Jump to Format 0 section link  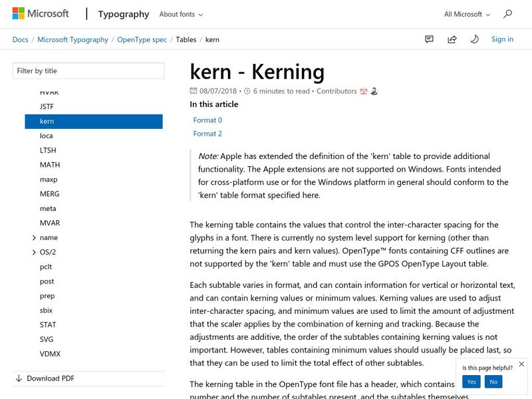point(207,120)
